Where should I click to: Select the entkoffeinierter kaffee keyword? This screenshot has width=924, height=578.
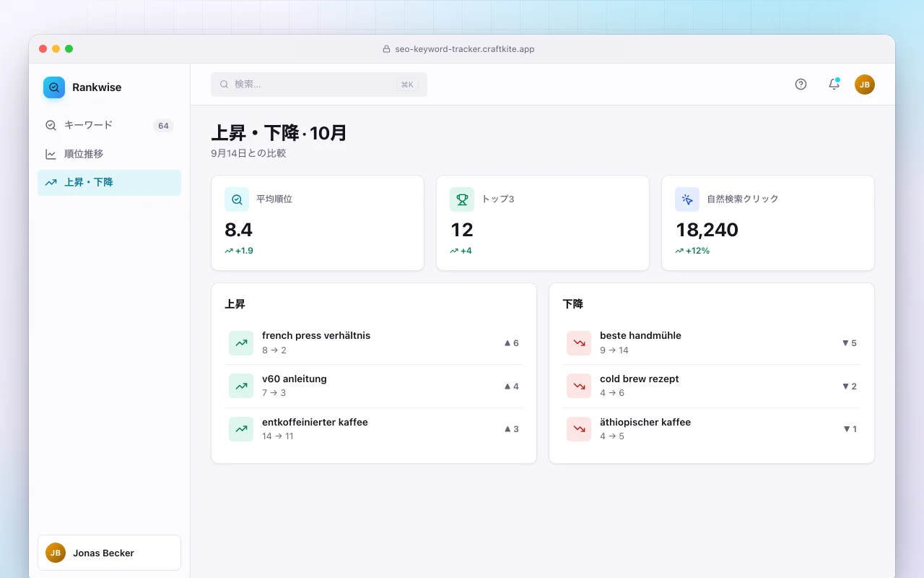click(x=315, y=422)
